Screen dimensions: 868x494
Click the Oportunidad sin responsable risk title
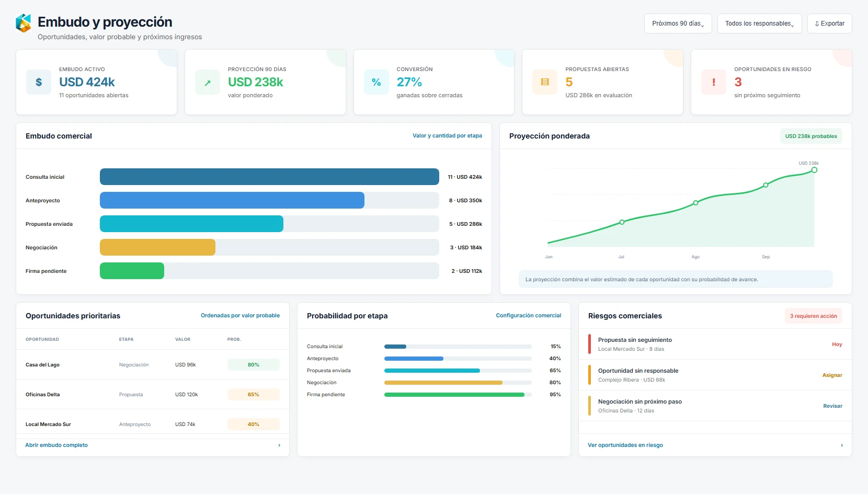coord(638,371)
